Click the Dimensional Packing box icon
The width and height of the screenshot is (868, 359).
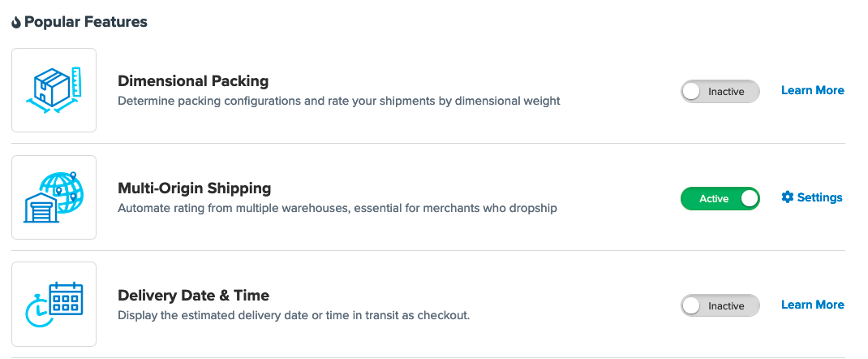[54, 90]
